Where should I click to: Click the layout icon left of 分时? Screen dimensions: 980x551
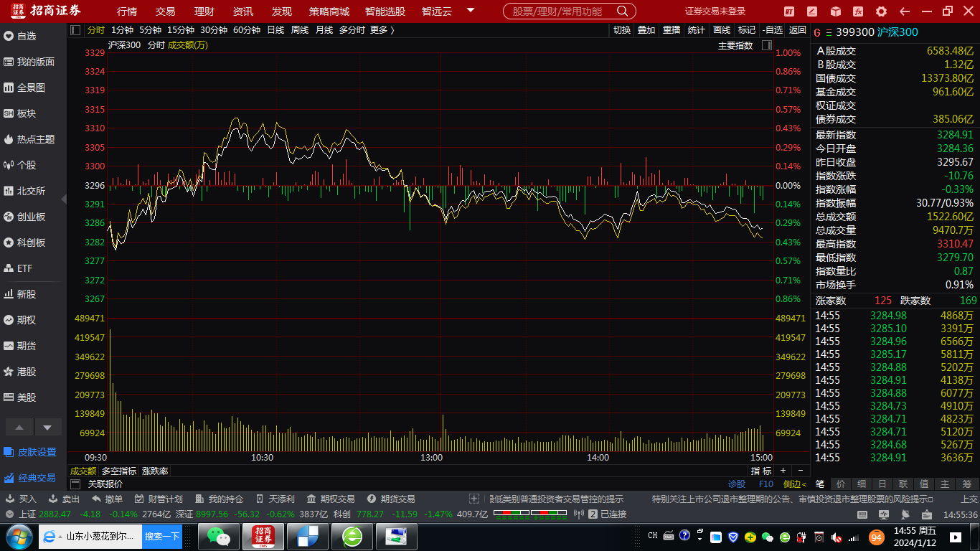75,30
